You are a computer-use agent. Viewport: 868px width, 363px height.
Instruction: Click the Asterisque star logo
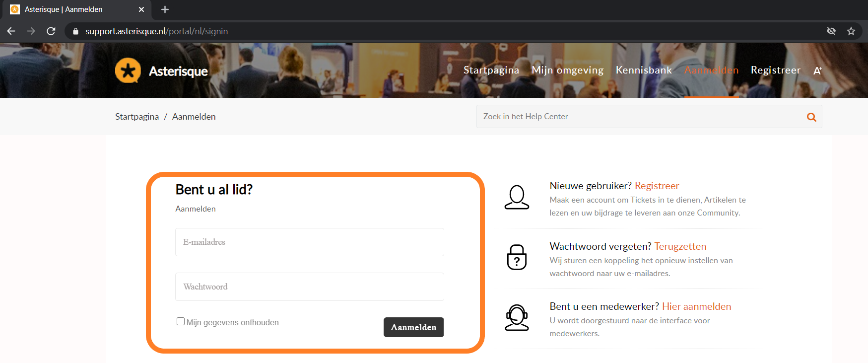click(x=128, y=71)
